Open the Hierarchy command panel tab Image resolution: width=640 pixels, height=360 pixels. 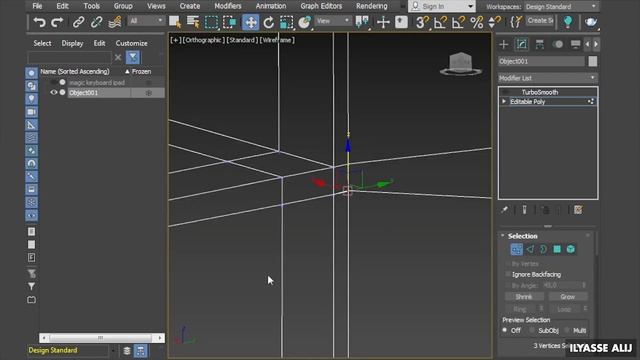pos(540,44)
